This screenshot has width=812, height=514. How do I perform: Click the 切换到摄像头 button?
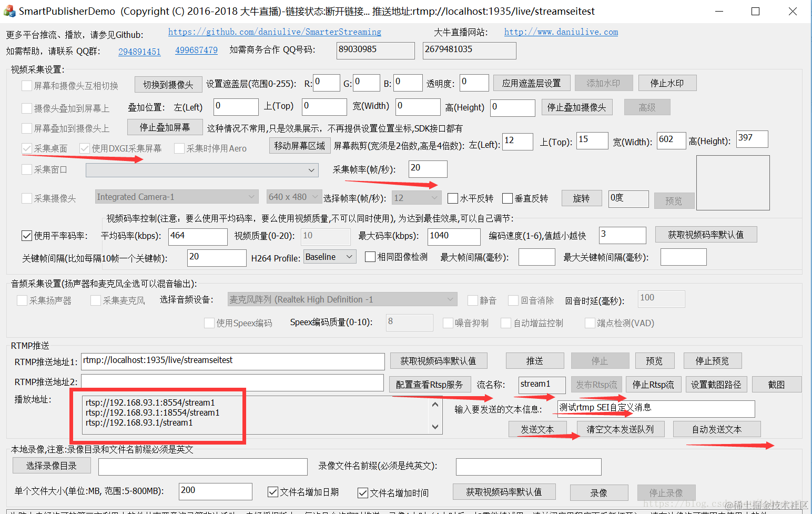click(168, 85)
